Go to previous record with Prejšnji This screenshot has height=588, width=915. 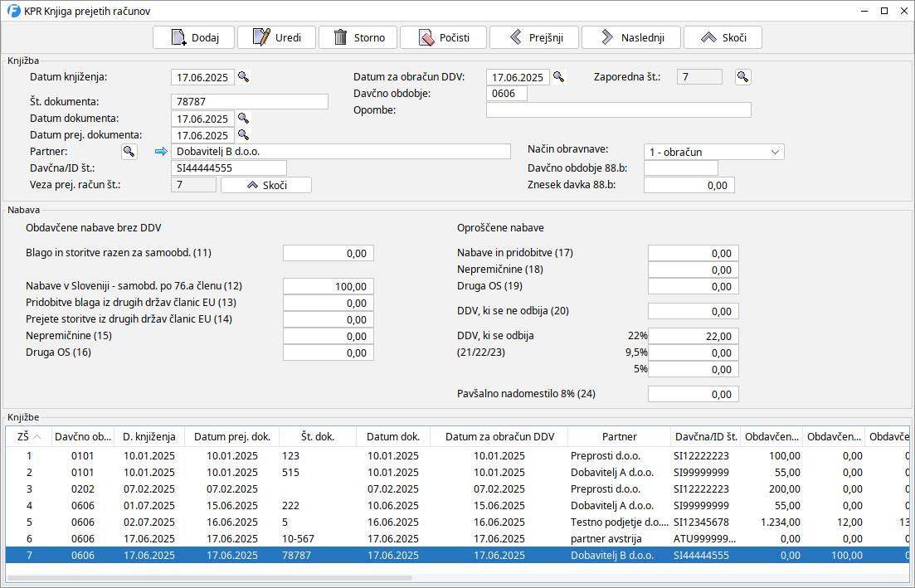[533, 37]
